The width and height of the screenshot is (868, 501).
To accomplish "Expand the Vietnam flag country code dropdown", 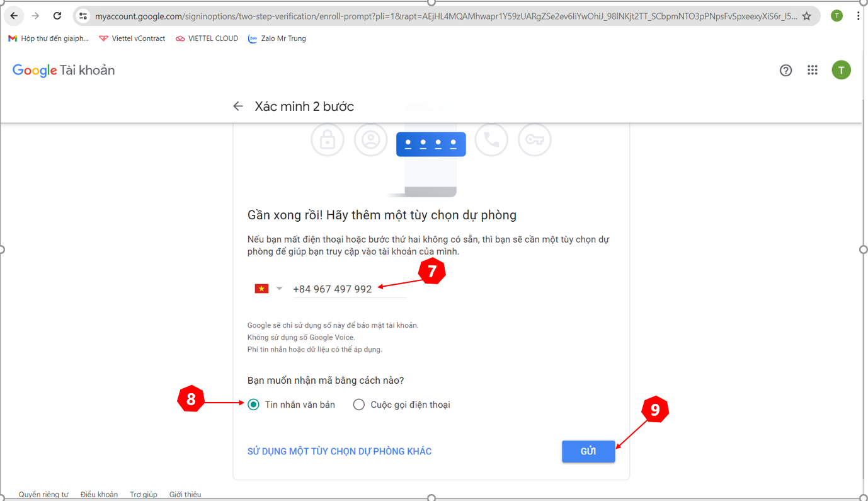I will tap(269, 289).
